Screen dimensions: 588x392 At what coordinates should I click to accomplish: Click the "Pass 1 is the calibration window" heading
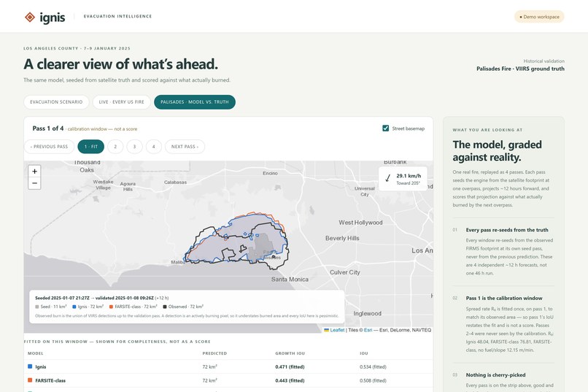504,299
